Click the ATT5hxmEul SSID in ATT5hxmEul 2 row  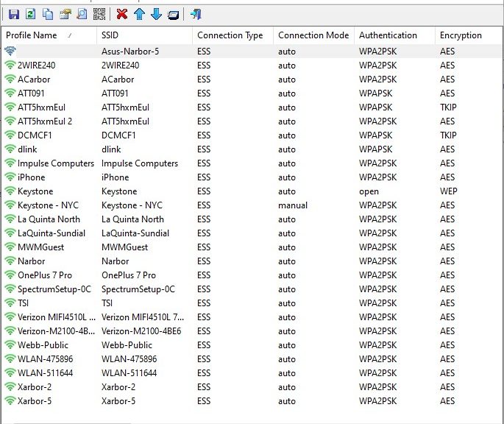coord(125,121)
